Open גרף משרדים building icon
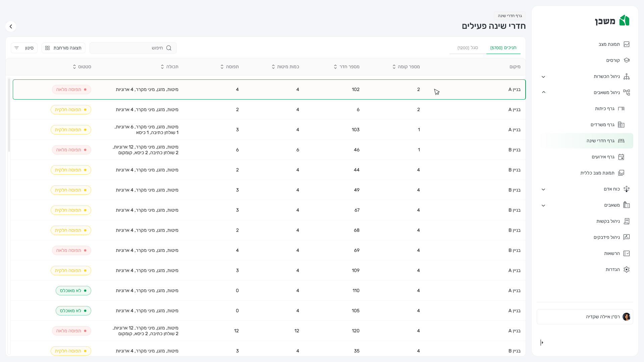This screenshot has width=644, height=362. (621, 125)
